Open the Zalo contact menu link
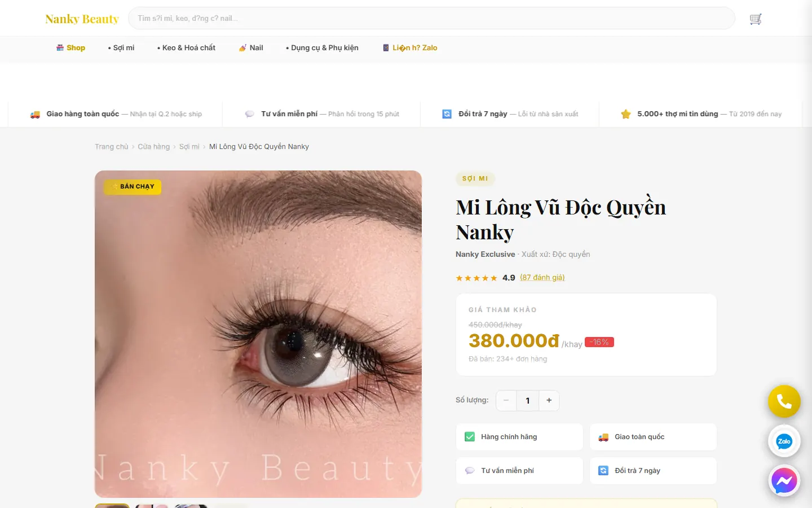This screenshot has height=508, width=812. click(410, 48)
